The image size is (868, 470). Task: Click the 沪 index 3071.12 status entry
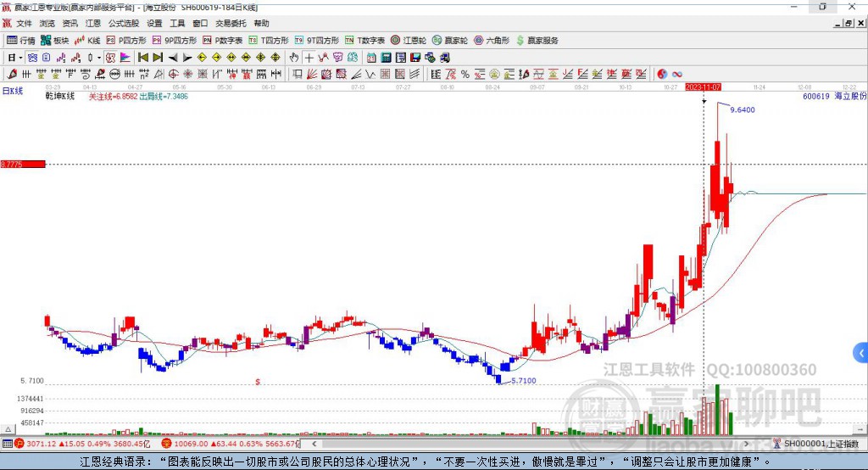[x=82, y=444]
